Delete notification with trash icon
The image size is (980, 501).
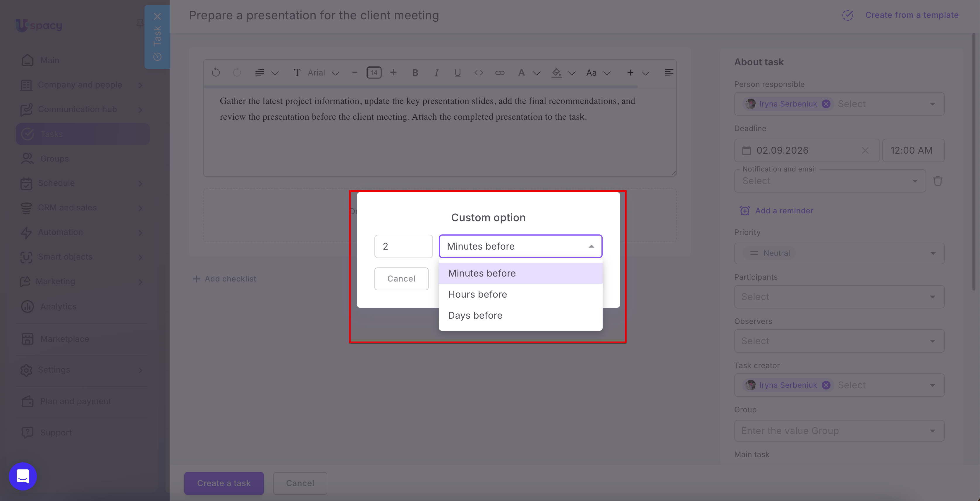point(938,181)
